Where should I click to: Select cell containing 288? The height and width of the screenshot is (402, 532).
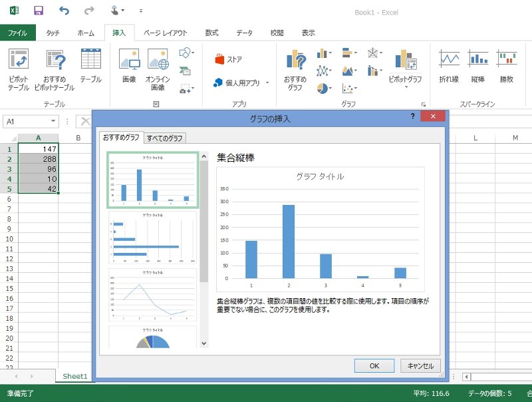39,159
